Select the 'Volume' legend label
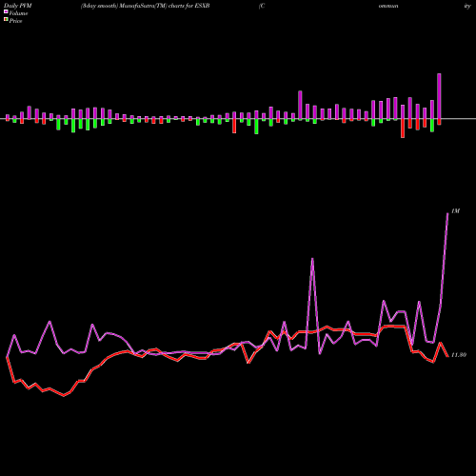Screen dimensions: 476x476 click(x=18, y=13)
